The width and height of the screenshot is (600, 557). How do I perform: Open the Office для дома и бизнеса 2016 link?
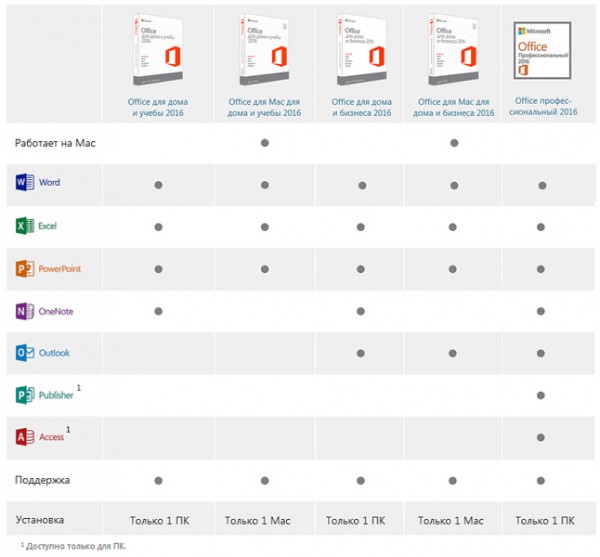(362, 107)
